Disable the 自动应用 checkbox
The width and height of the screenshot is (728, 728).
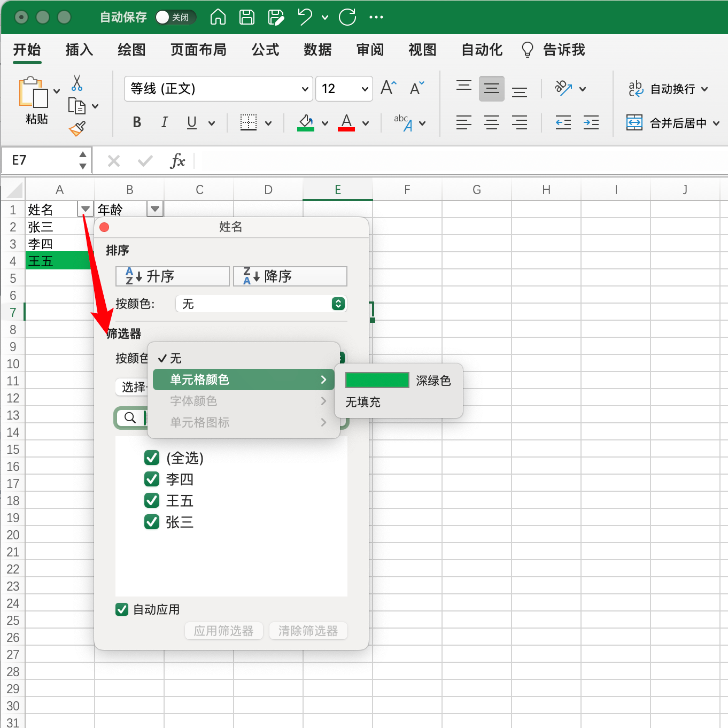pos(122,609)
